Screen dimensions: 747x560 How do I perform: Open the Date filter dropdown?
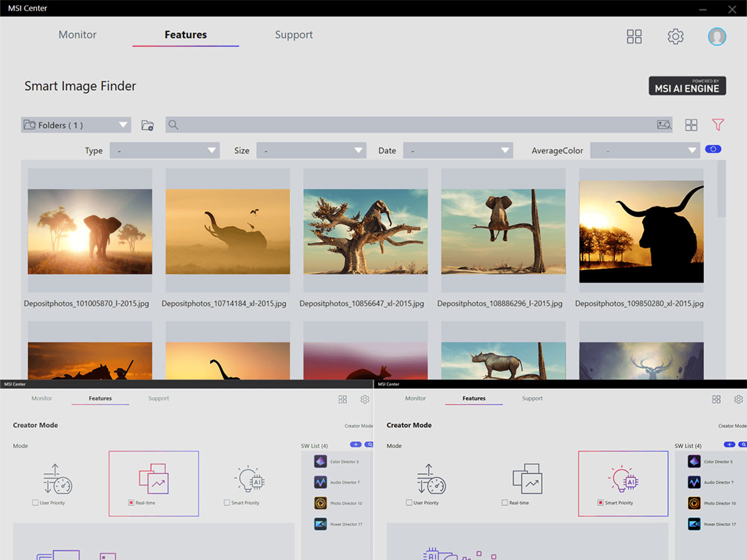[x=458, y=151]
